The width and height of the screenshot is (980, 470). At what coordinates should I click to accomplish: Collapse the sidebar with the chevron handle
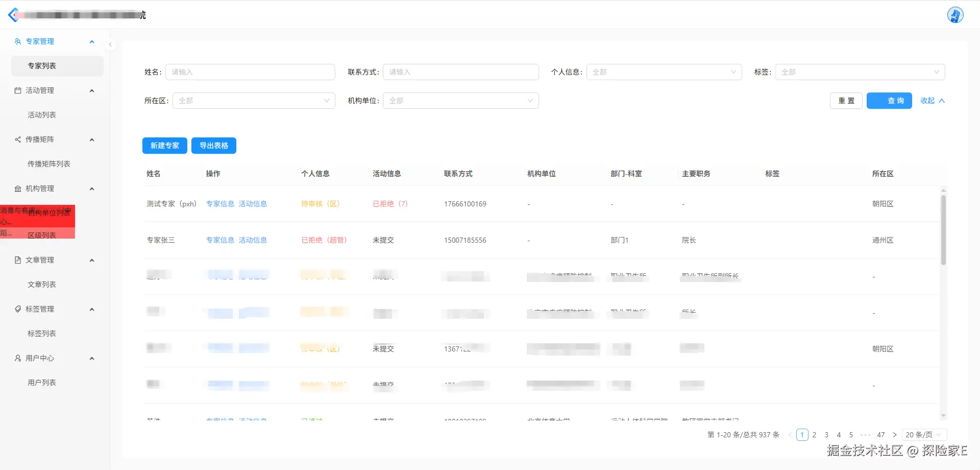tap(110, 45)
